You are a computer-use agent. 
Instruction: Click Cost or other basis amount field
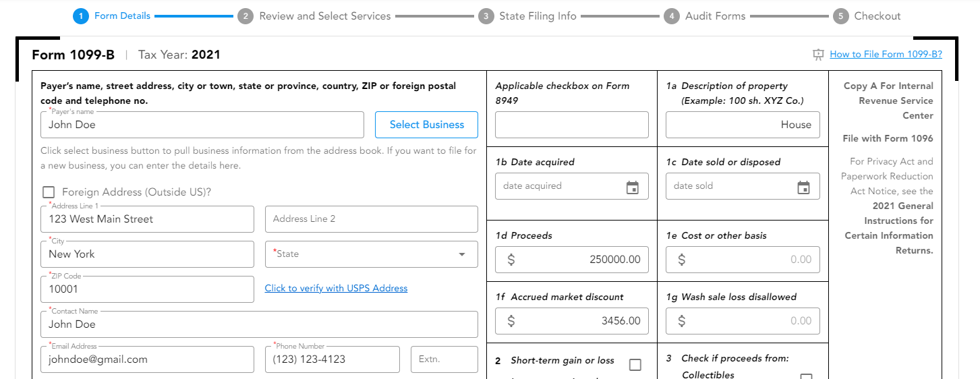click(743, 260)
